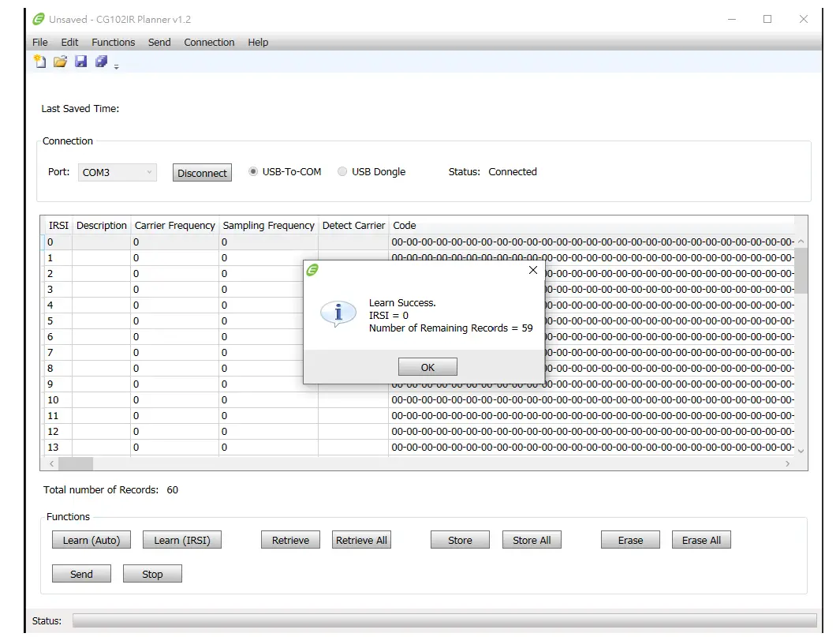This screenshot has width=840, height=637.
Task: Select the row with IRSI 0
Action: (419, 242)
